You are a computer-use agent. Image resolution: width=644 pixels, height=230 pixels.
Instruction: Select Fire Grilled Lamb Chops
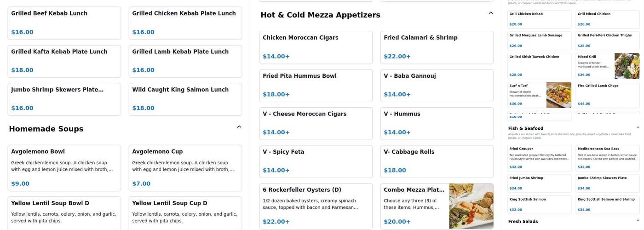point(607,95)
